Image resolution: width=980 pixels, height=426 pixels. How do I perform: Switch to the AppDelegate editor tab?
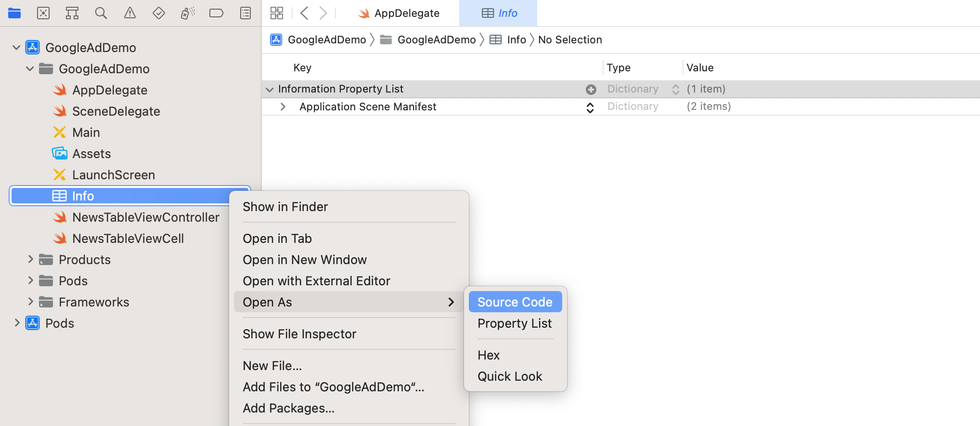coord(399,13)
